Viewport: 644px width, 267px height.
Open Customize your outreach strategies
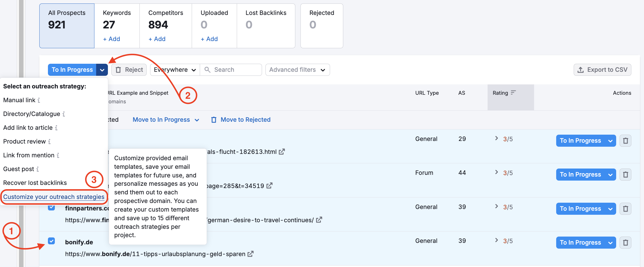click(x=54, y=197)
